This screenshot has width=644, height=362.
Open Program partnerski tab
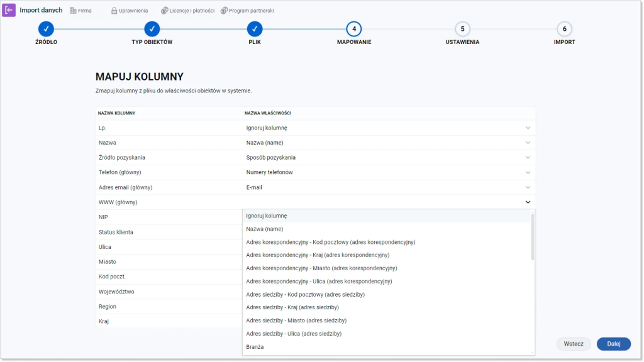[247, 11]
